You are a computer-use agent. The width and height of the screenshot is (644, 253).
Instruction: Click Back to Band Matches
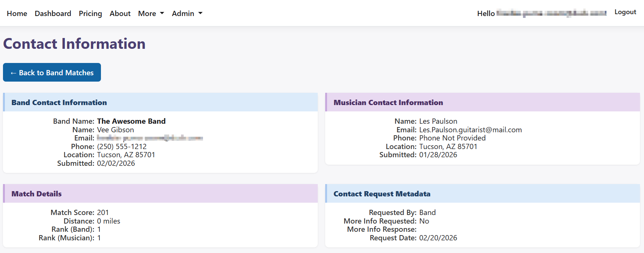coord(52,72)
